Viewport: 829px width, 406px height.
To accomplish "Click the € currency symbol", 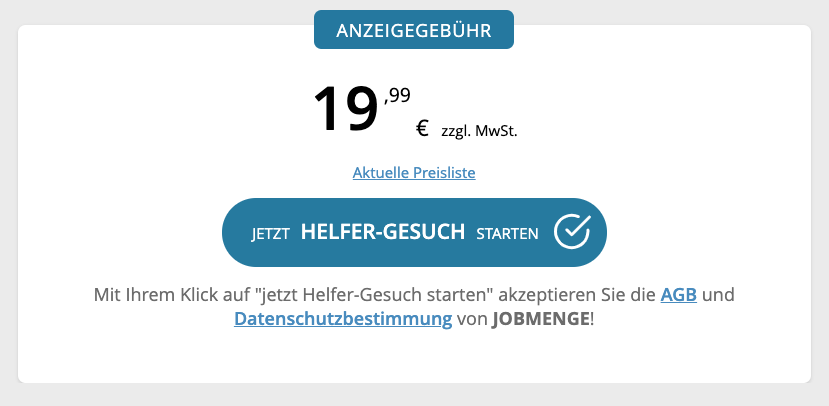I will click(x=422, y=128).
